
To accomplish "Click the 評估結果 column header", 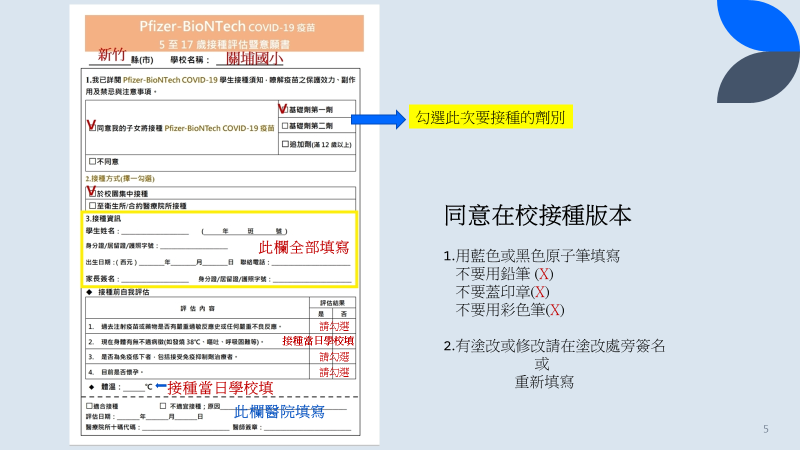I will point(332,303).
